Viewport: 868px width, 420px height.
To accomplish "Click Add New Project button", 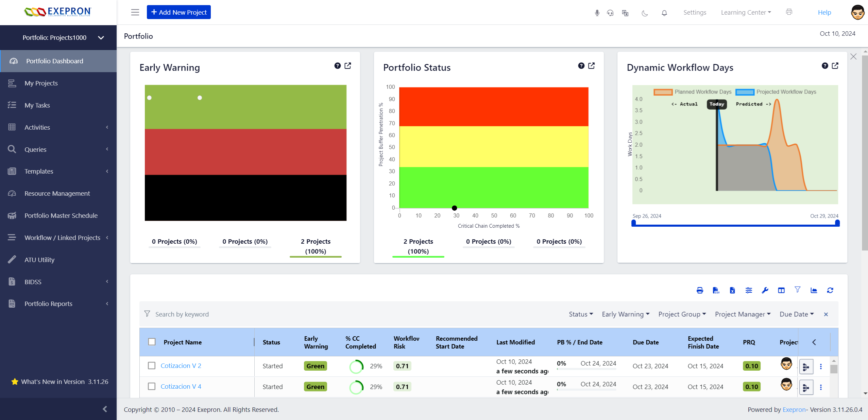I will 179,12.
